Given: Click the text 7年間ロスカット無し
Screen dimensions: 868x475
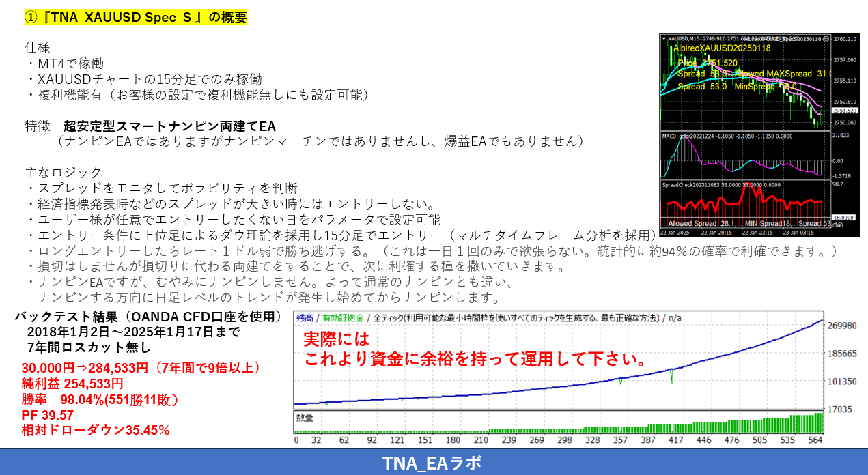Looking at the screenshot, I should [x=88, y=348].
